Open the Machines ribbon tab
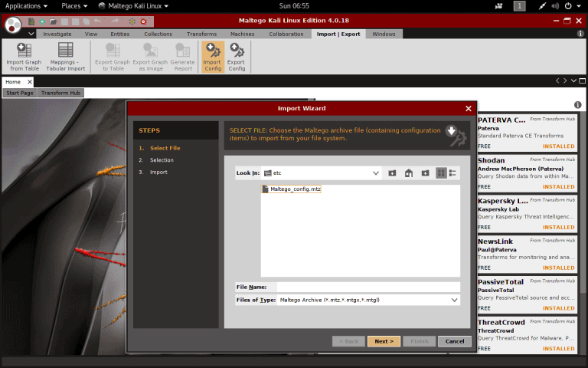The image size is (588, 368). click(242, 34)
